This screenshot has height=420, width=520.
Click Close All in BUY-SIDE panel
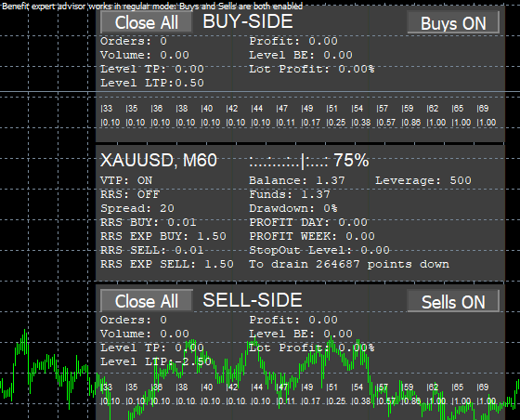coord(147,22)
